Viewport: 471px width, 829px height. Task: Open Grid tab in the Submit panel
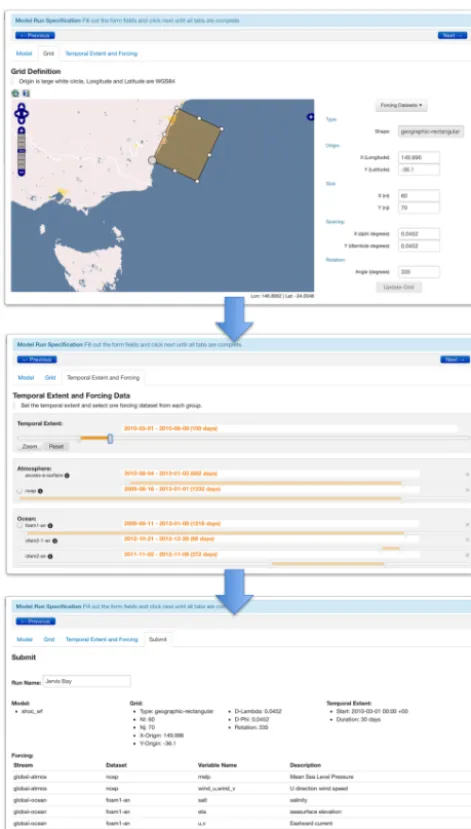49,639
